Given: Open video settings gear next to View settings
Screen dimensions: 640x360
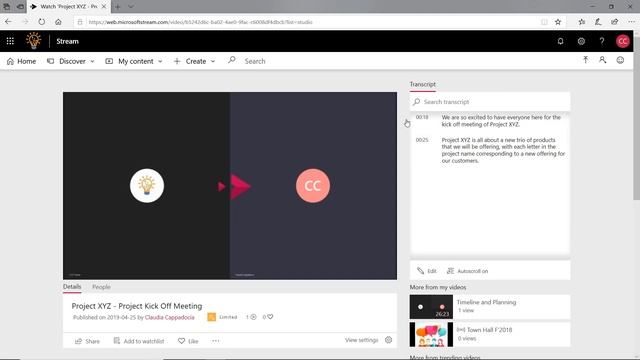Looking at the screenshot, I should [x=389, y=340].
